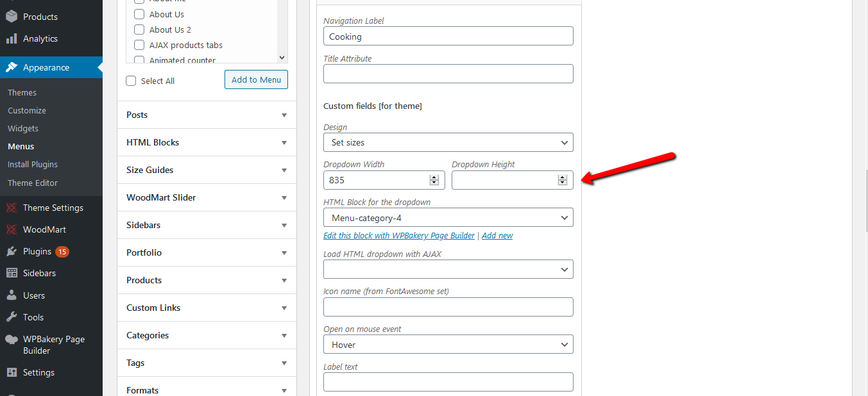Open Theme Settings via its icon

tap(12, 208)
